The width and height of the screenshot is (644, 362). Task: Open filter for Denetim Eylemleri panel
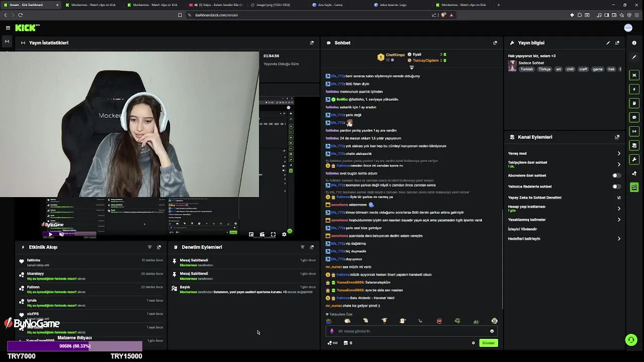click(x=302, y=247)
